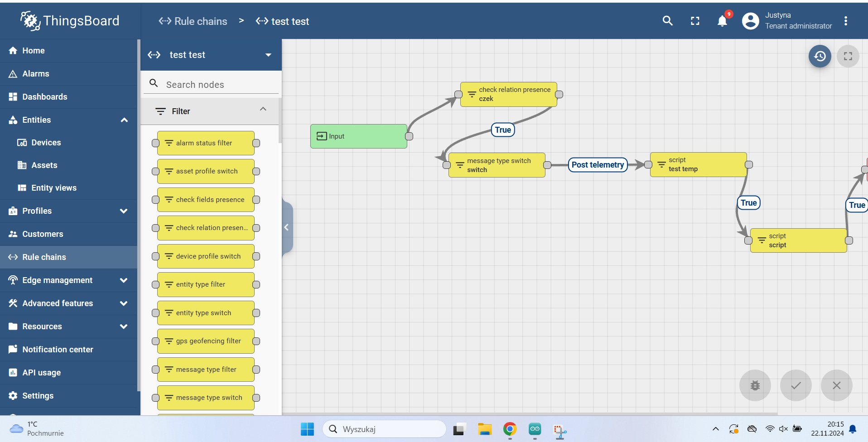Pick the check fields presence node
The height and width of the screenshot is (442, 868).
click(x=206, y=200)
